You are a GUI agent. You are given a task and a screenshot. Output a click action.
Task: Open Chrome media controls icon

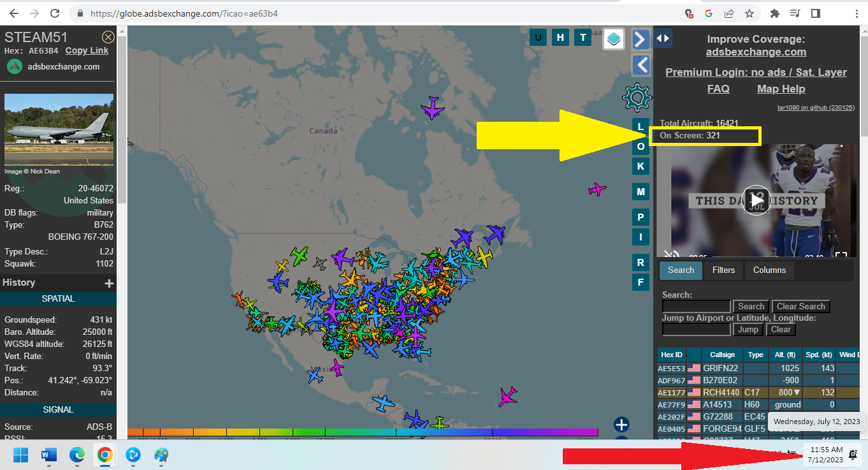click(x=795, y=13)
